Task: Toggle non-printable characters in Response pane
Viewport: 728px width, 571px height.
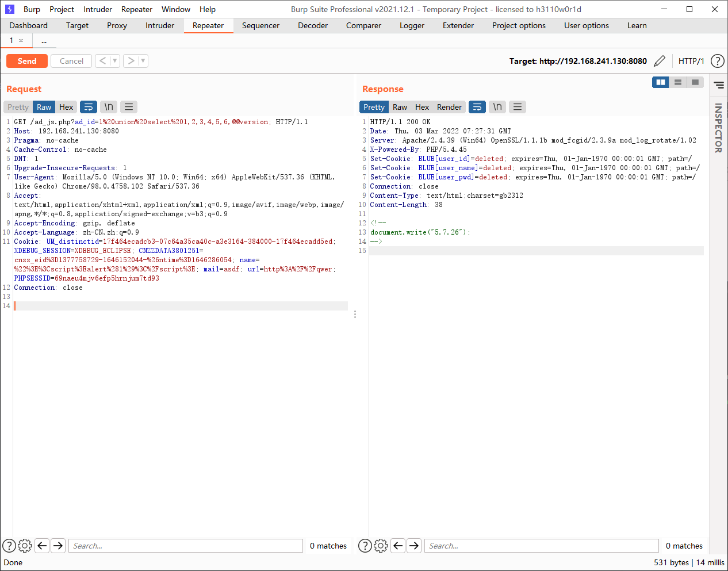Action: (497, 107)
